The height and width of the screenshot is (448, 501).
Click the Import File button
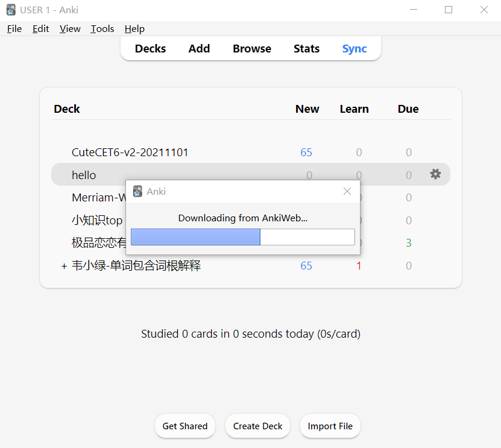click(330, 426)
